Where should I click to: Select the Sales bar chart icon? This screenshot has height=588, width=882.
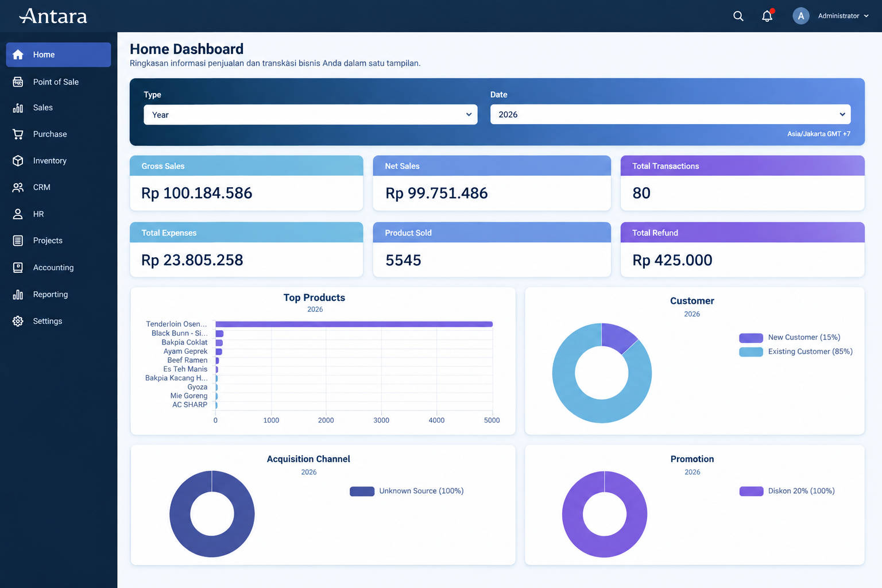tap(18, 108)
